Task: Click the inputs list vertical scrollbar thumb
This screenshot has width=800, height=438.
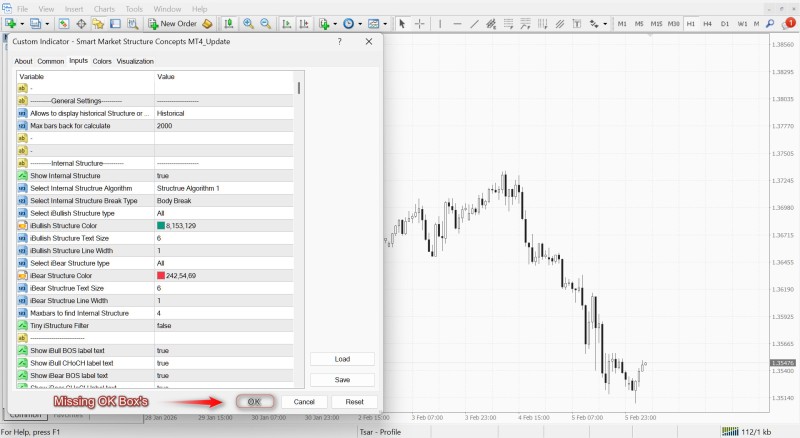Action: pyautogui.click(x=298, y=88)
